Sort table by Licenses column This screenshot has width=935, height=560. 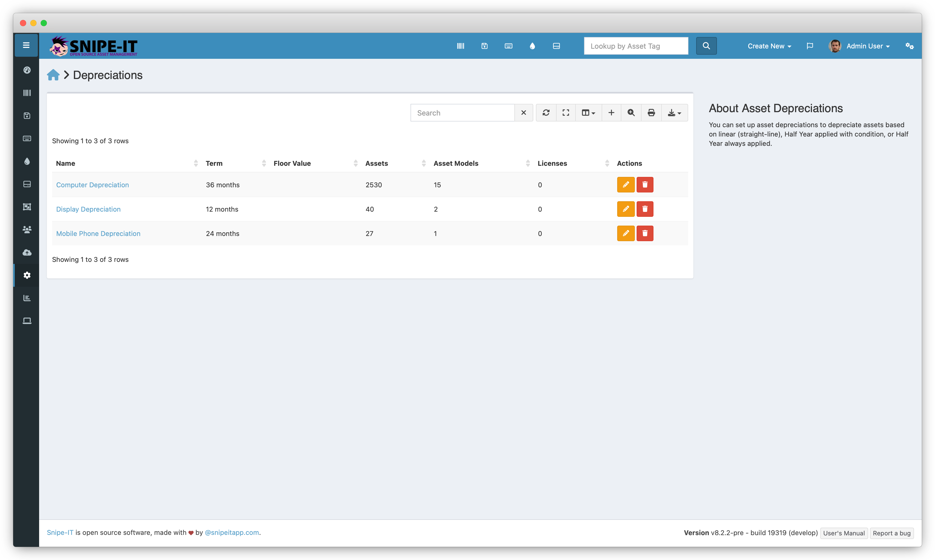click(573, 163)
